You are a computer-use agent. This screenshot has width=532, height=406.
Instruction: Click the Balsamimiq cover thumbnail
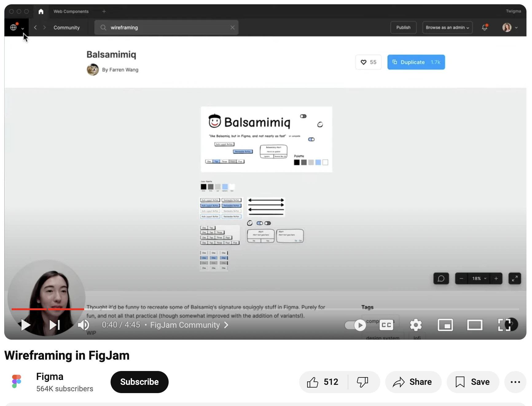click(266, 139)
